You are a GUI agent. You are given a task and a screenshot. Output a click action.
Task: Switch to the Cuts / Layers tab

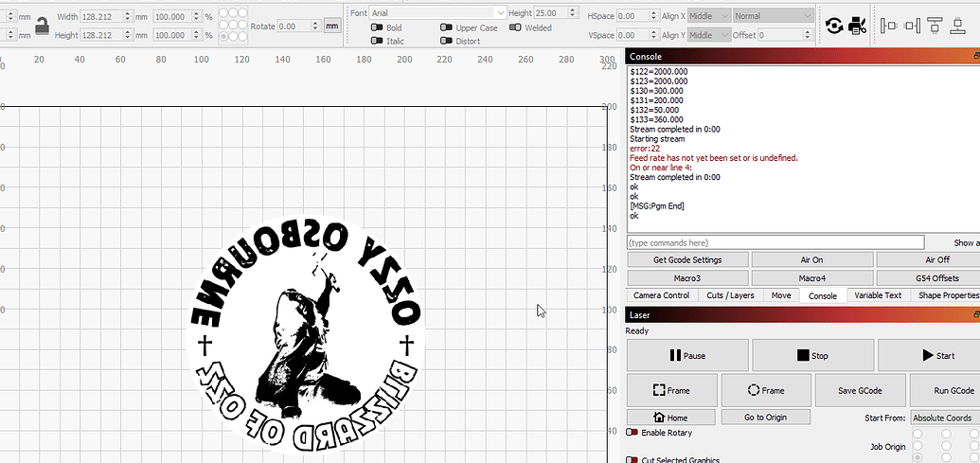pyautogui.click(x=730, y=295)
